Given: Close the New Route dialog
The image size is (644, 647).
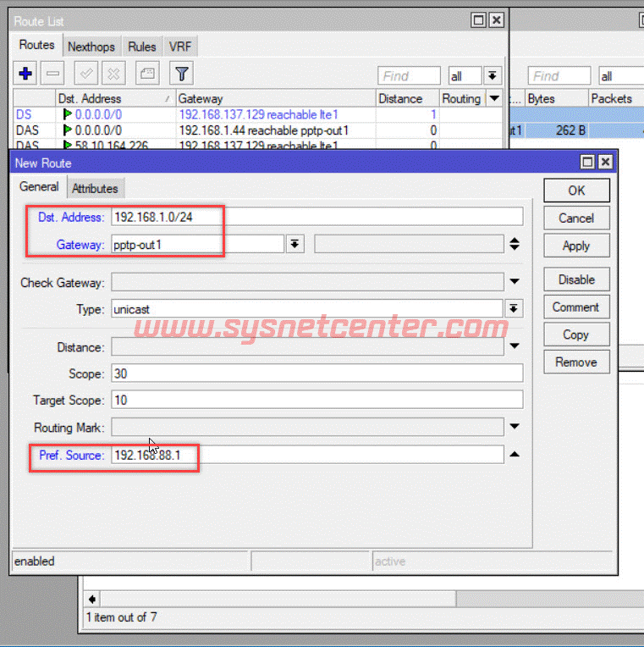Looking at the screenshot, I should tap(605, 162).
